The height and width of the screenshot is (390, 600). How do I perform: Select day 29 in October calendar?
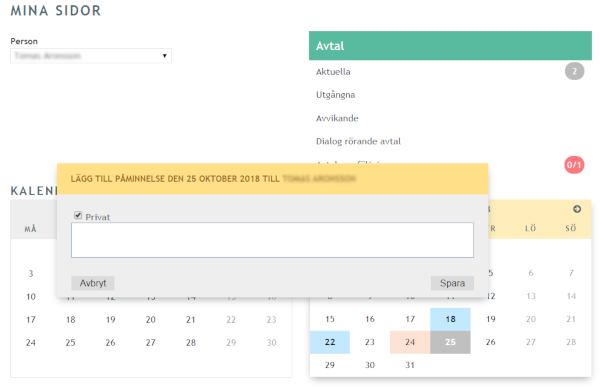[x=330, y=365]
